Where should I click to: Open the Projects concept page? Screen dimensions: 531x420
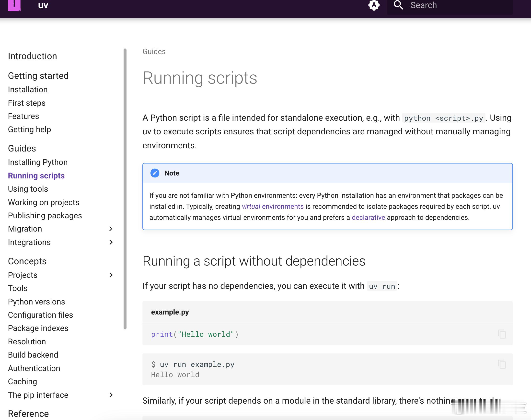23,275
